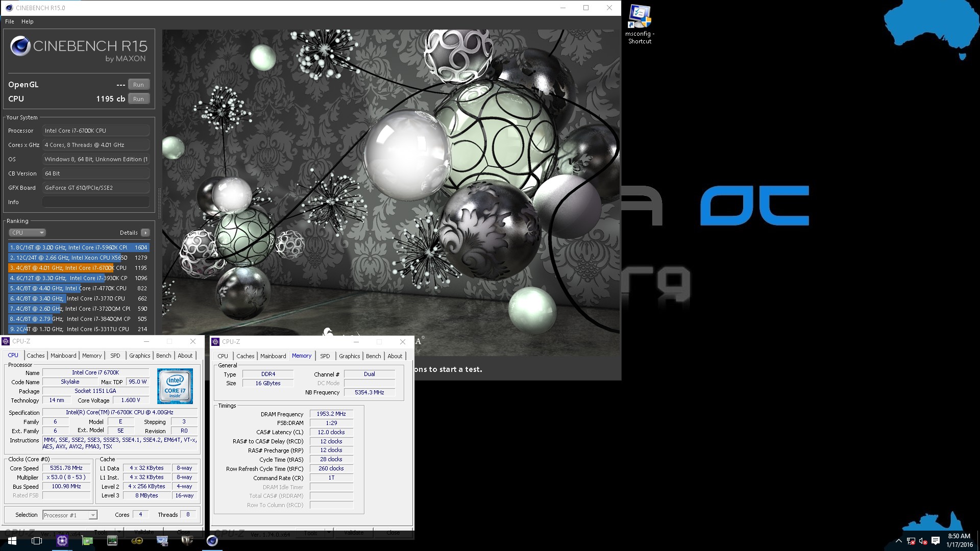Viewport: 980px width, 551px height.
Task: Click the rendered scene image in Cinebench
Action: 391,192
